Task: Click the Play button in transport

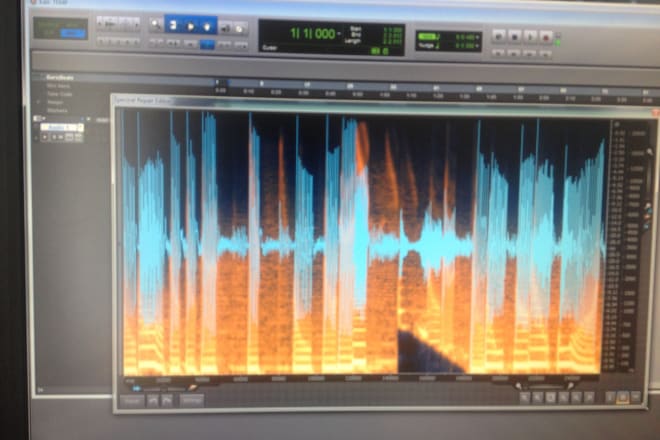Action: tap(530, 37)
